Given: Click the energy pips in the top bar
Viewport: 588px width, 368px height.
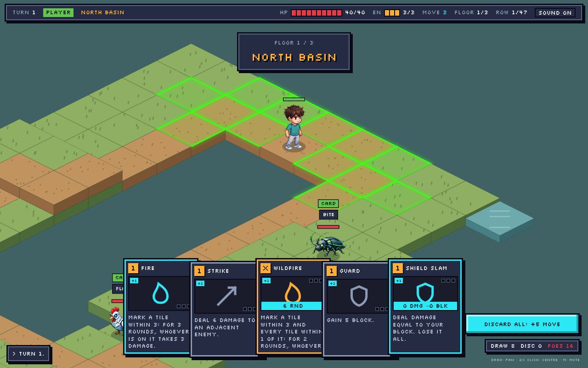Looking at the screenshot, I should [392, 12].
